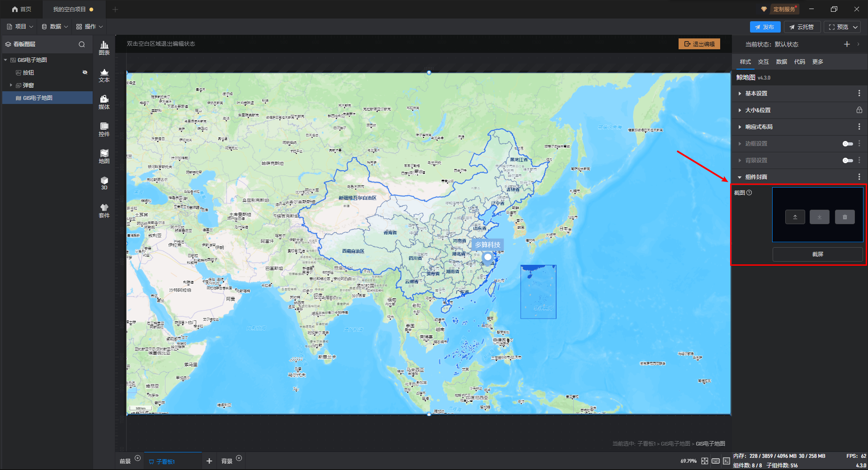Toggle the 背景设置 switch
The width and height of the screenshot is (868, 470).
point(848,160)
